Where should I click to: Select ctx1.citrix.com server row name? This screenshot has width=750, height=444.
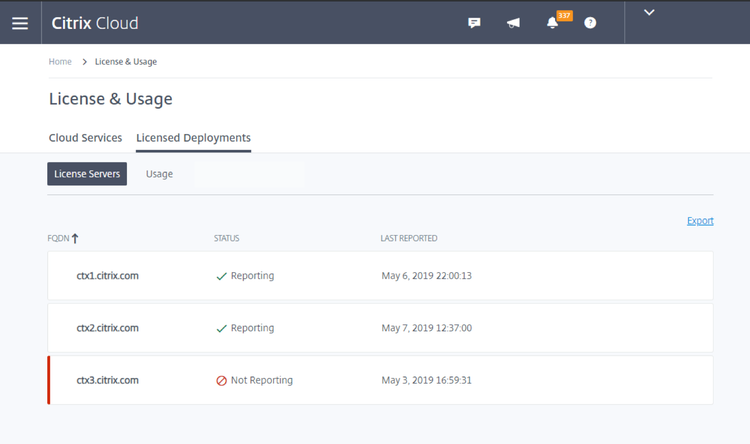pyautogui.click(x=108, y=276)
